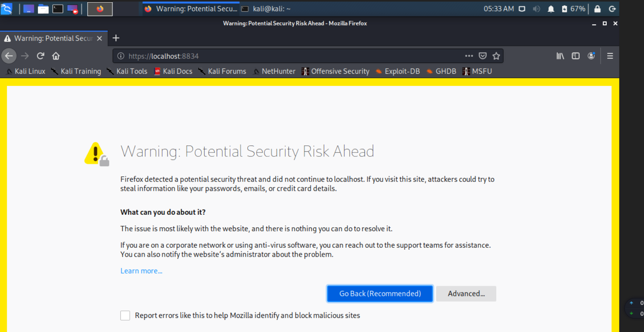This screenshot has height=332, width=644.
Task: Check the Report errors to Mozilla checkbox
Action: [125, 316]
